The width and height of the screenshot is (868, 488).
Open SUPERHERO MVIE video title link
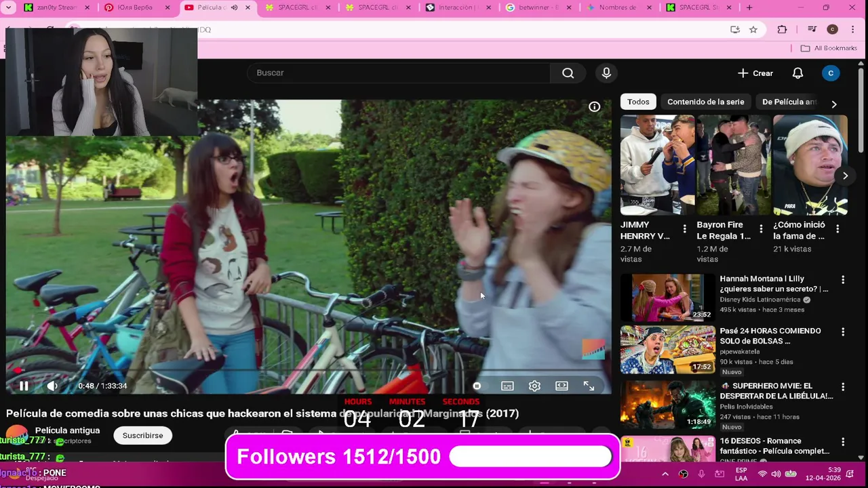click(776, 391)
